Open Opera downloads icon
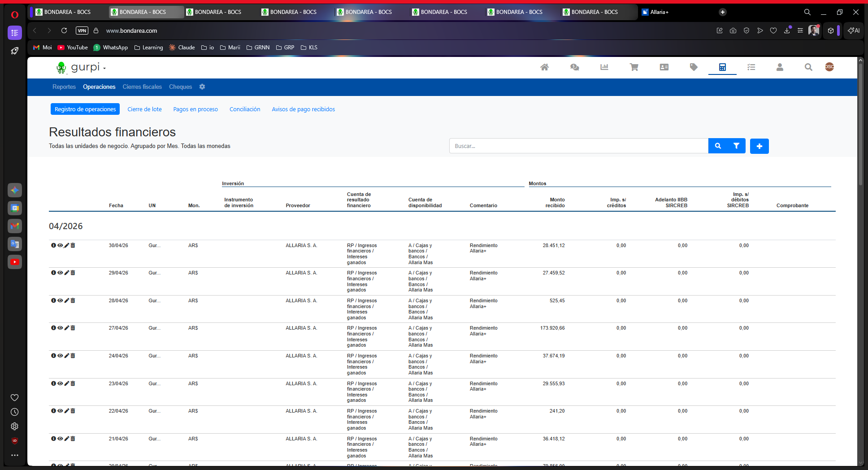868x470 pixels. (787, 31)
